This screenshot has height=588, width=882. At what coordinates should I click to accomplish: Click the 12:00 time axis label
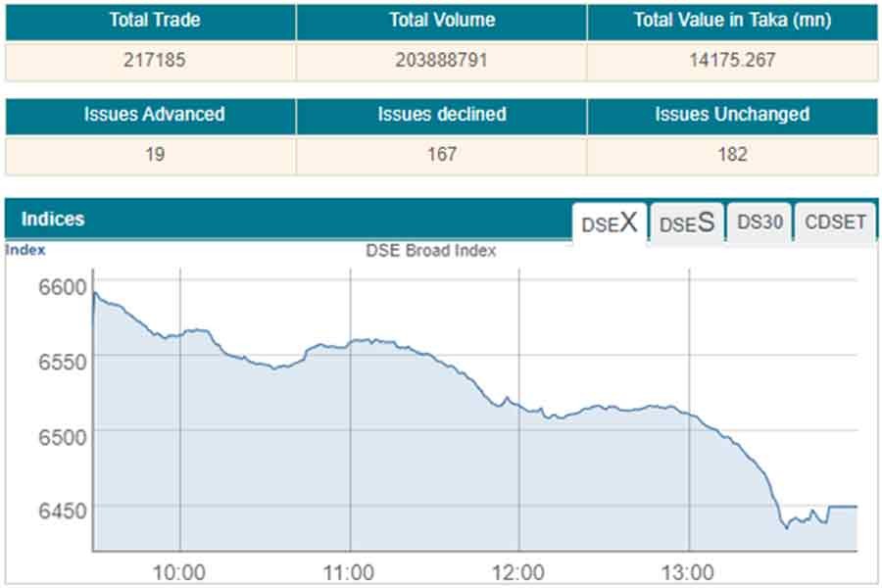pyautogui.click(x=518, y=571)
